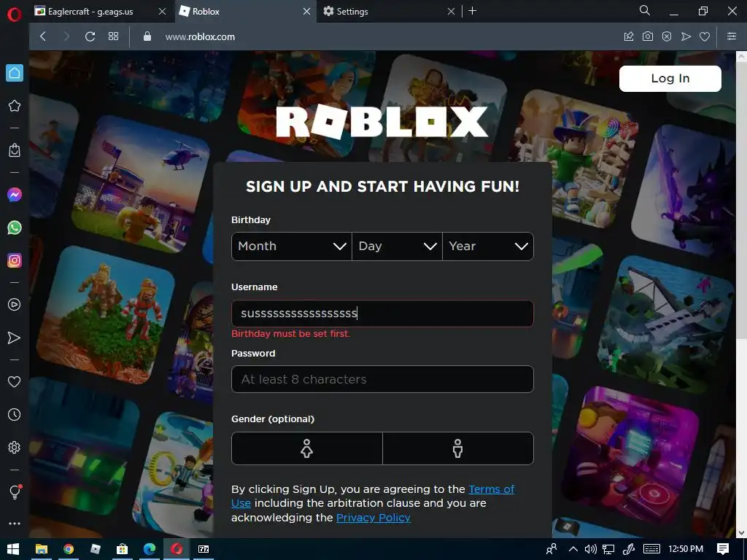
Task: Click the ad blocker shield icon
Action: tap(667, 36)
